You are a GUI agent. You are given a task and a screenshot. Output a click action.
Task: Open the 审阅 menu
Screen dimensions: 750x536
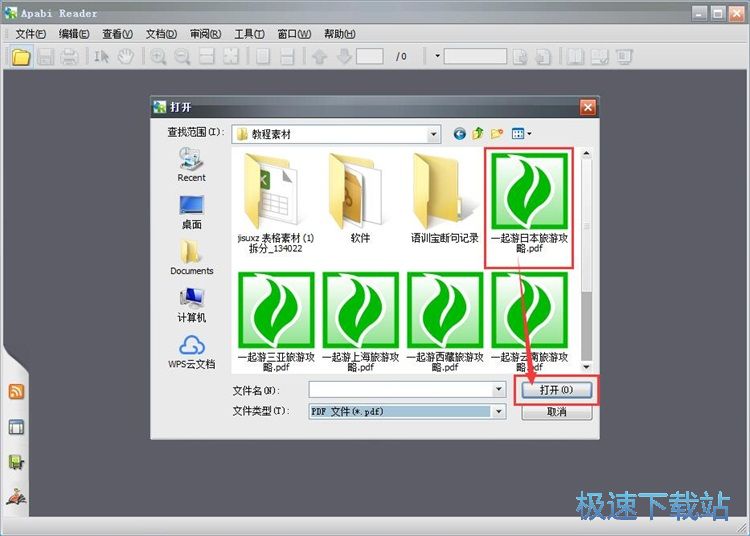point(205,34)
